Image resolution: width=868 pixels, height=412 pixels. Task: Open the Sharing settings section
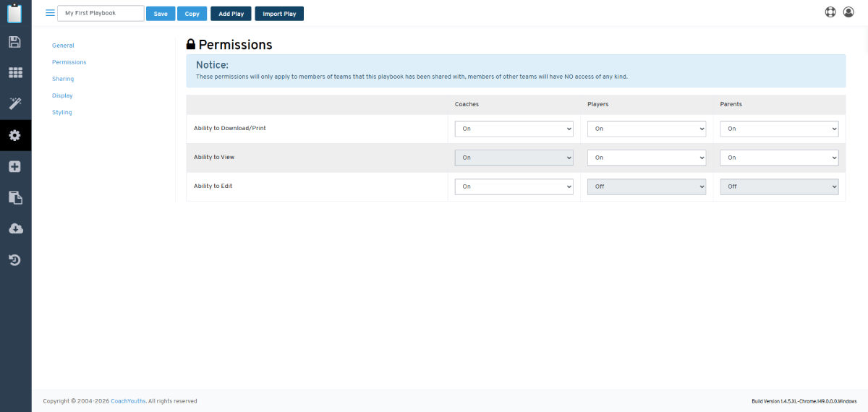pos(63,79)
